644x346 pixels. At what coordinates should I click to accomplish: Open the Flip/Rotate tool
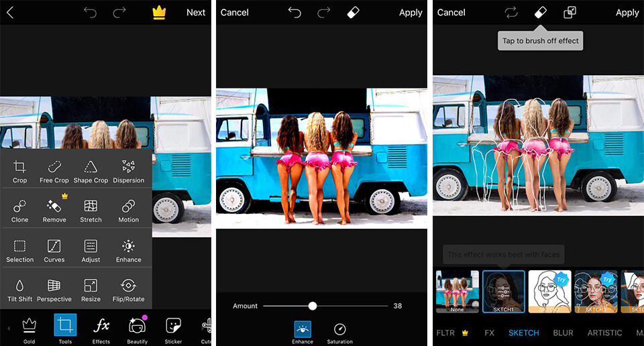coord(129,290)
